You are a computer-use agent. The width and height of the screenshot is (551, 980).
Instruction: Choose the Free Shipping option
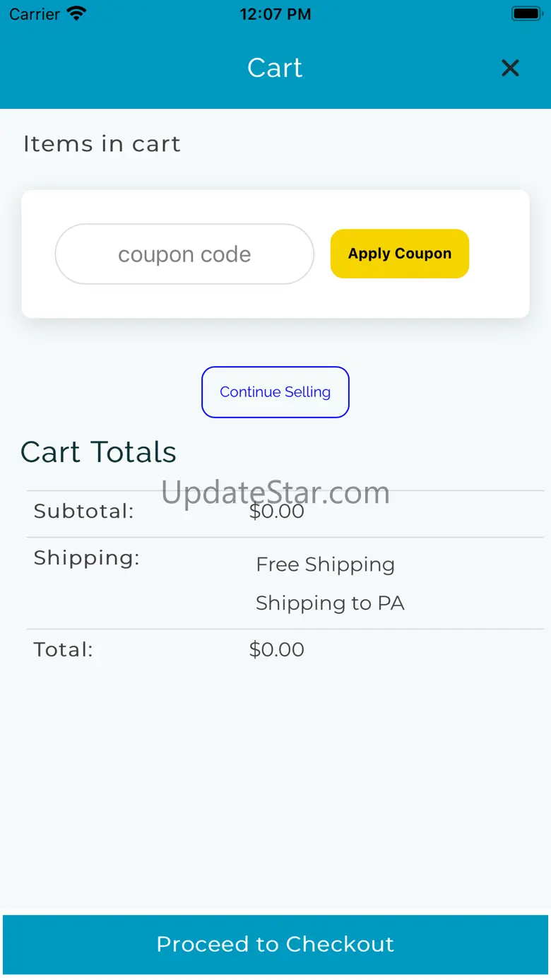point(325,565)
